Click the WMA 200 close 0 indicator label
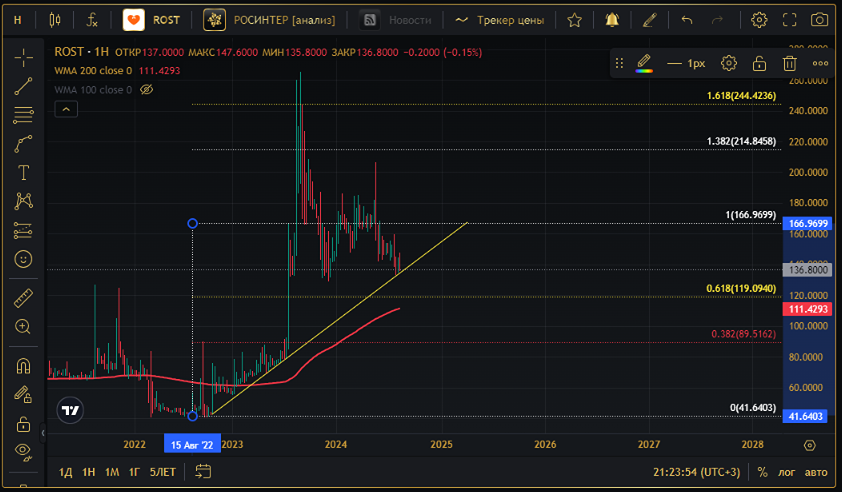Viewport: 842px width, 492px height. (93, 71)
